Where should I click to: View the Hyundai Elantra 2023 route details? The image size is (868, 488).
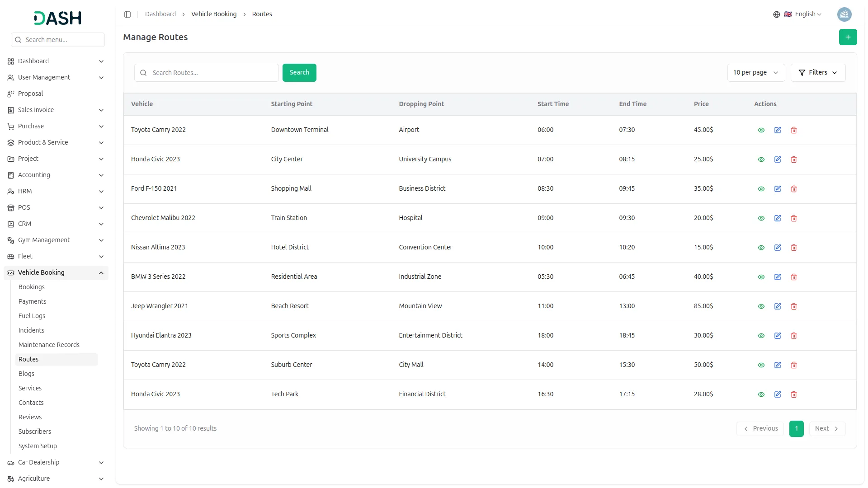click(761, 336)
